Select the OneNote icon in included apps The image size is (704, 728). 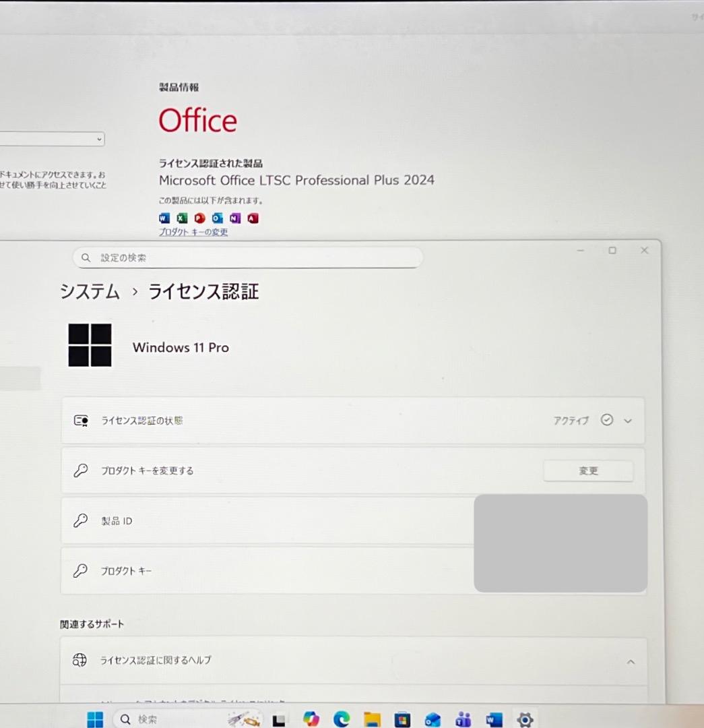[x=234, y=218]
